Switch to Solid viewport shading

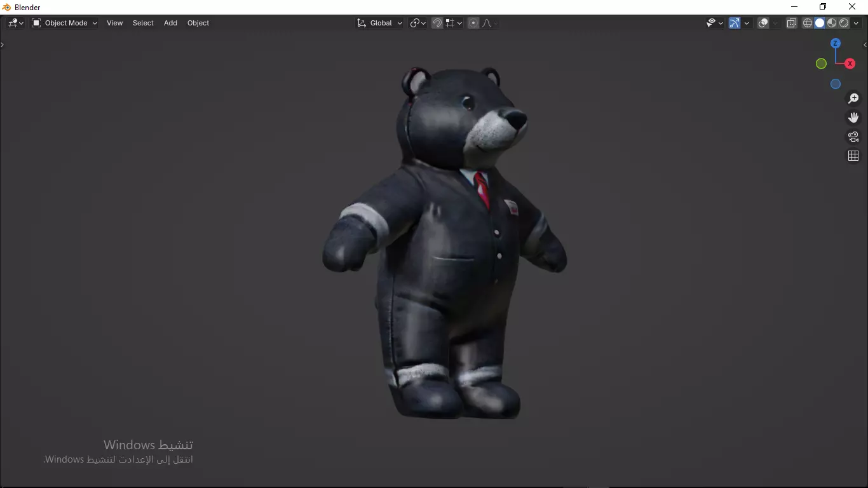point(820,23)
